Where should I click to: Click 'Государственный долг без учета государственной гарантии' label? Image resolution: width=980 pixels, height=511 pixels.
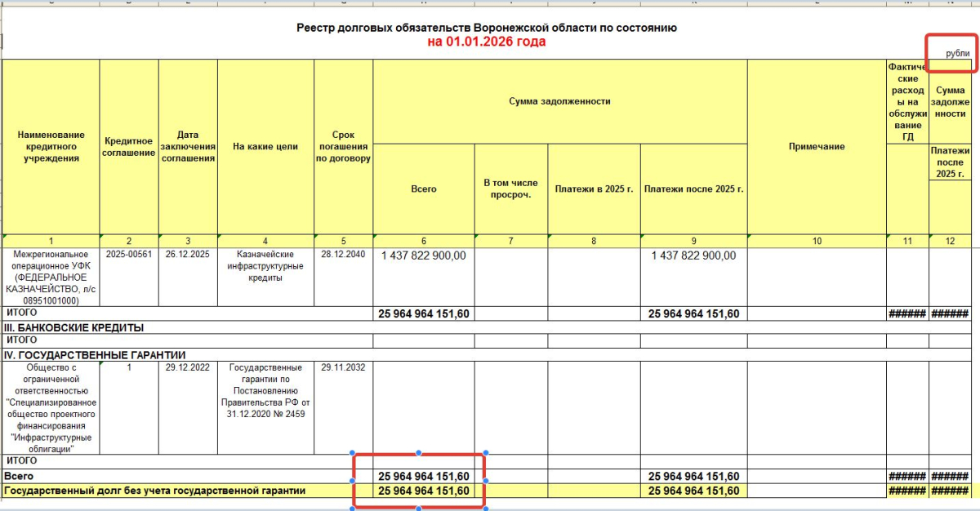(x=155, y=491)
